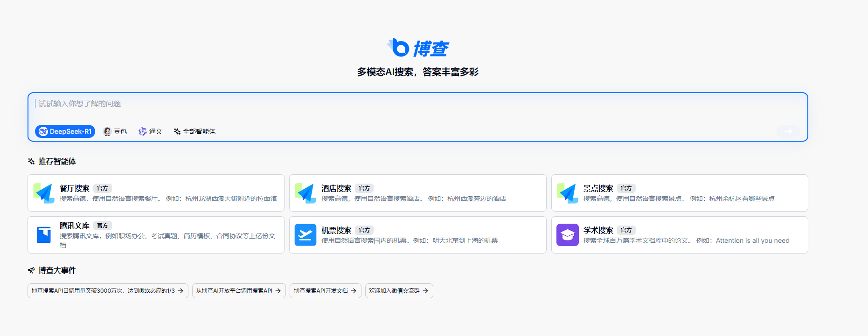The width and height of the screenshot is (868, 336).
Task: Click the 豆包 avatar icon
Action: 107,131
